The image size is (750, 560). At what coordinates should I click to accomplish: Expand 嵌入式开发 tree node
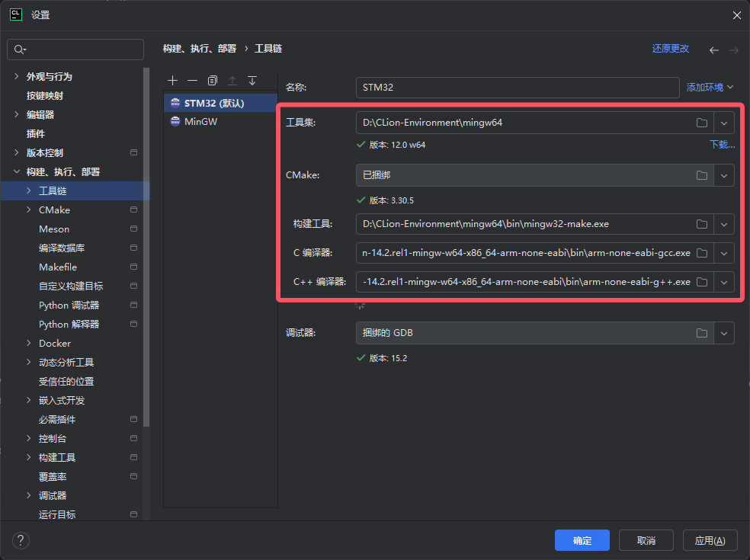(29, 400)
